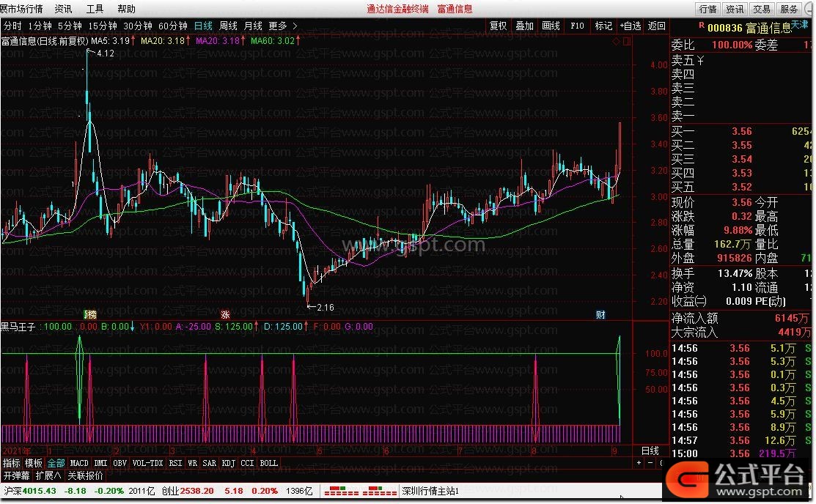Switch indicator to MACD
The image size is (816, 504).
click(79, 463)
